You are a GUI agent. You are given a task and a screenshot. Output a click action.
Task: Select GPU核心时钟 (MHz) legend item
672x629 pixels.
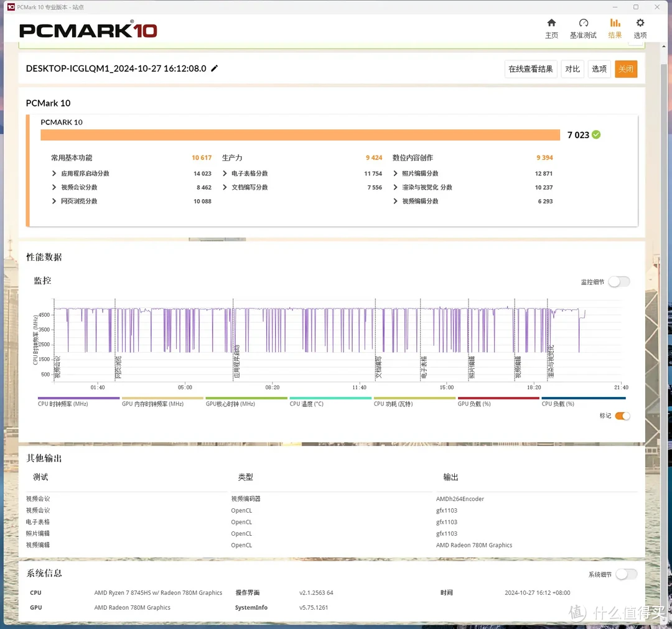(246, 402)
